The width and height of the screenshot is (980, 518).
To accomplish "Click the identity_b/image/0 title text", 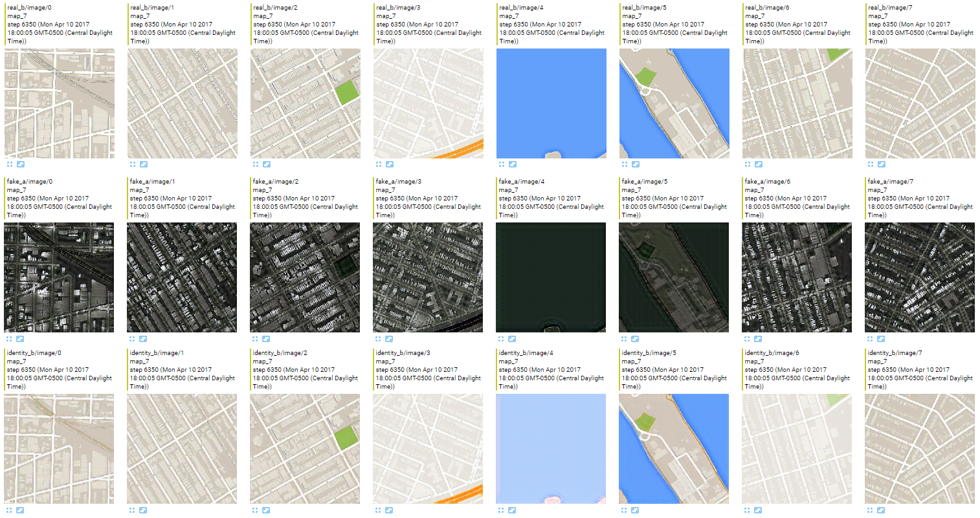I will point(34,353).
